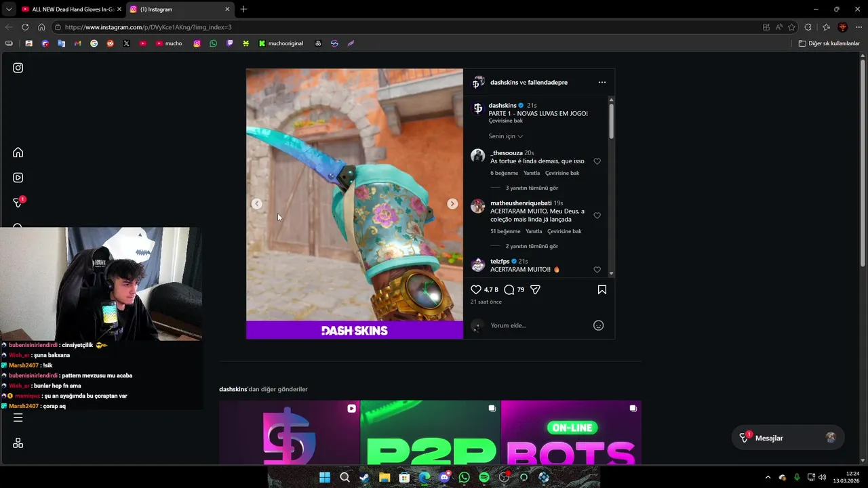Like matheushenriquebati's comment
Viewport: 868px width, 488px height.
pyautogui.click(x=597, y=216)
